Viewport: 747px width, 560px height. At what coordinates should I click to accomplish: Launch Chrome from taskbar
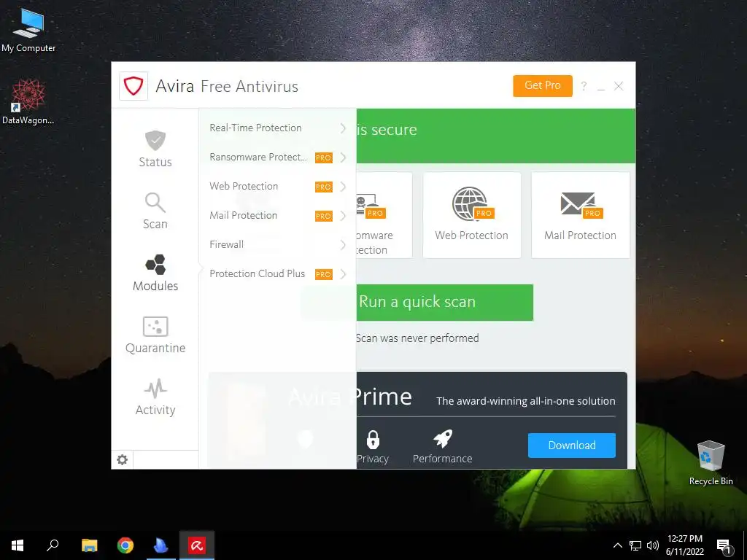pos(125,545)
